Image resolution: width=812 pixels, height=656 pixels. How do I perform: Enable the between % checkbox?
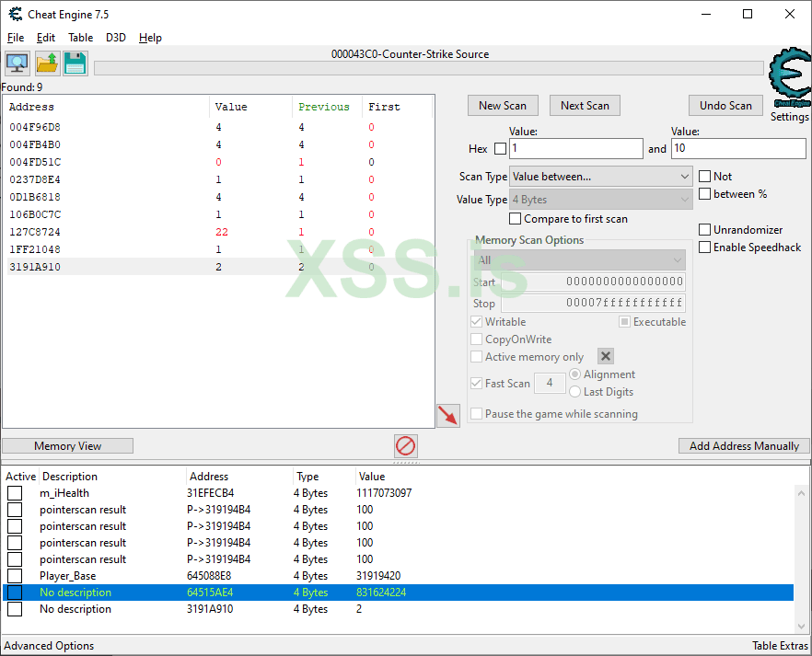tap(705, 194)
